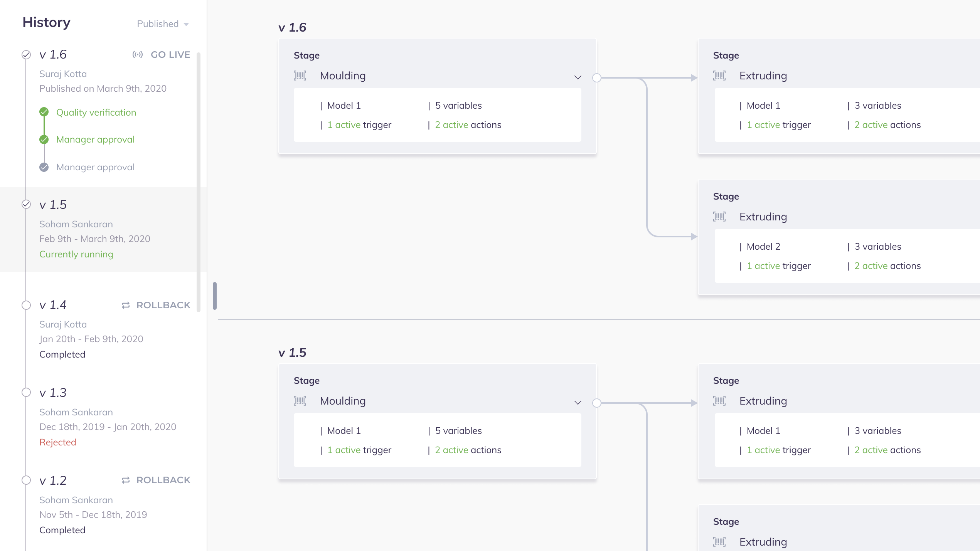Screen dimensions: 980x551
Task: Open the Published filter dropdown
Action: coord(163,24)
